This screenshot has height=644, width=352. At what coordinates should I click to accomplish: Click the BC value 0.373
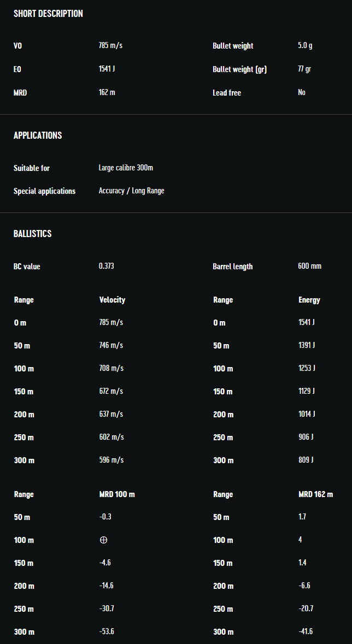106,266
